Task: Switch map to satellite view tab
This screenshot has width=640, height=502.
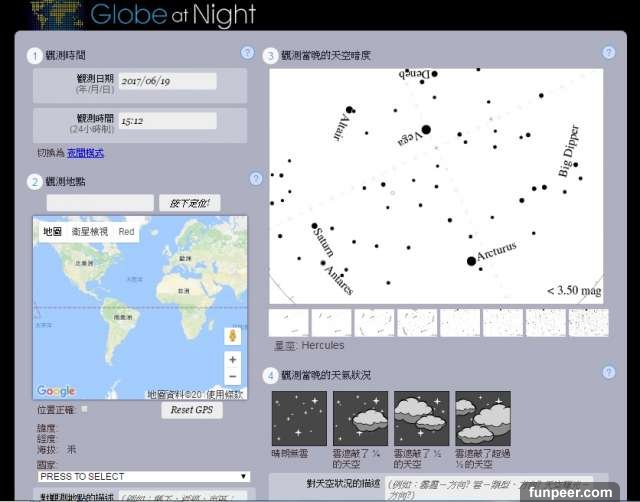Action: (89, 231)
